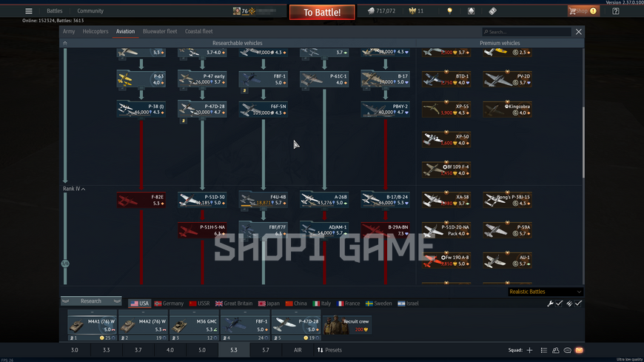
Task: Select the A-26B aircraft
Action: pyautogui.click(x=324, y=200)
